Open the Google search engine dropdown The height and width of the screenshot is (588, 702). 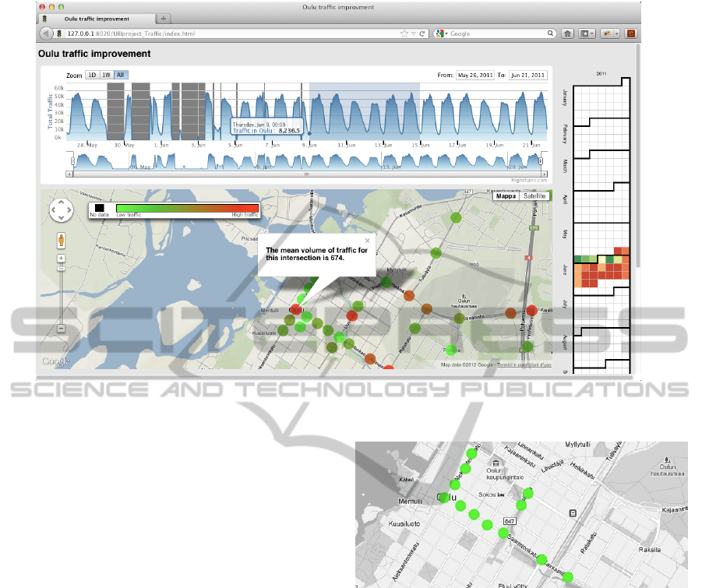click(442, 33)
